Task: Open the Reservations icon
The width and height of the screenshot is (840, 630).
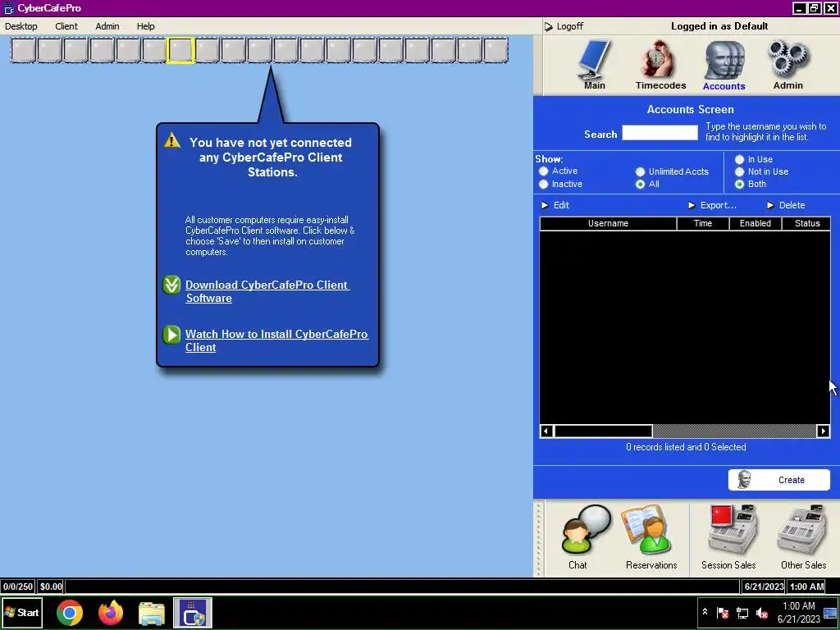Action: click(651, 537)
